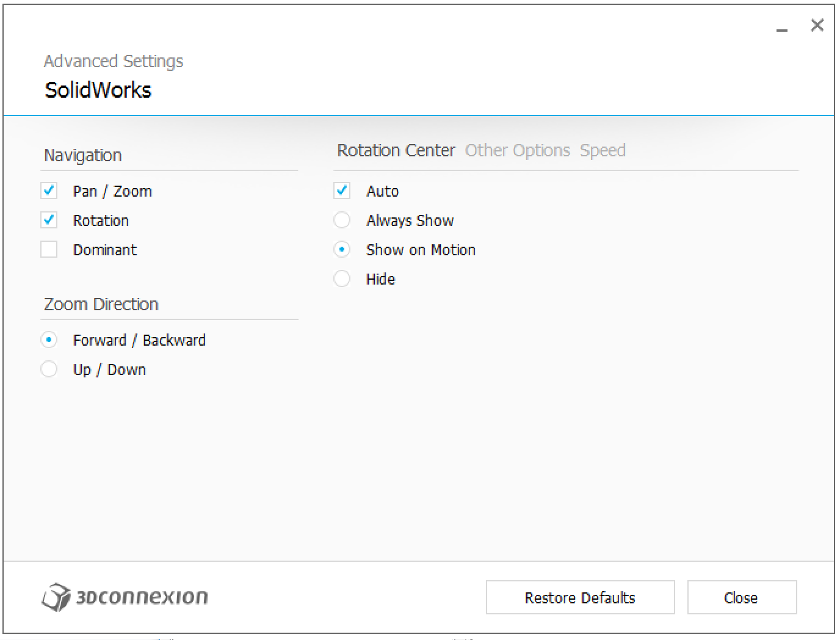Image resolution: width=840 pixels, height=640 pixels.
Task: Pick Up / Down zoom direction
Action: (x=49, y=369)
